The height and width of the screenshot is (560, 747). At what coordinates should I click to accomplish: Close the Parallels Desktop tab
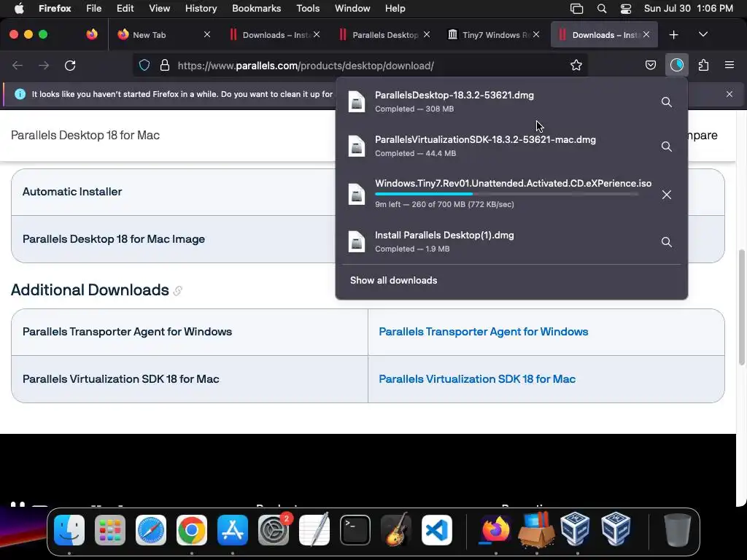click(427, 34)
